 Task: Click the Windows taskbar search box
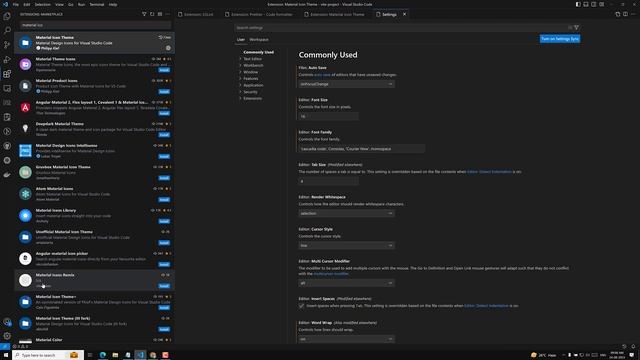tap(48, 355)
